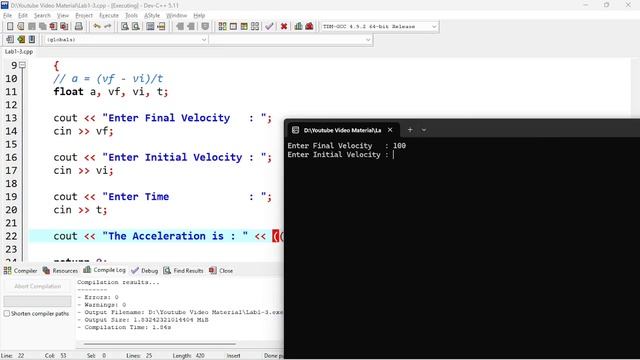
Task: Switch to the Compiler bottom tab
Action: tap(20, 271)
